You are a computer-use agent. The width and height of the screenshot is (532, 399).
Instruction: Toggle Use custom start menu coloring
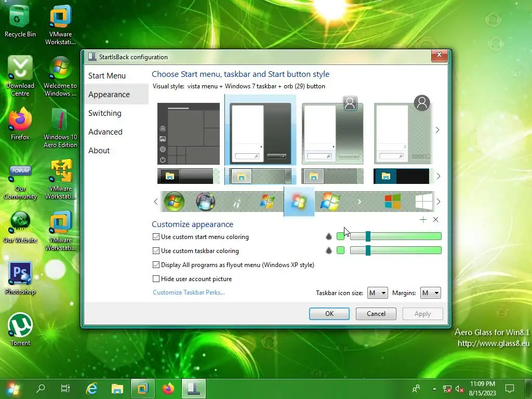pos(156,237)
